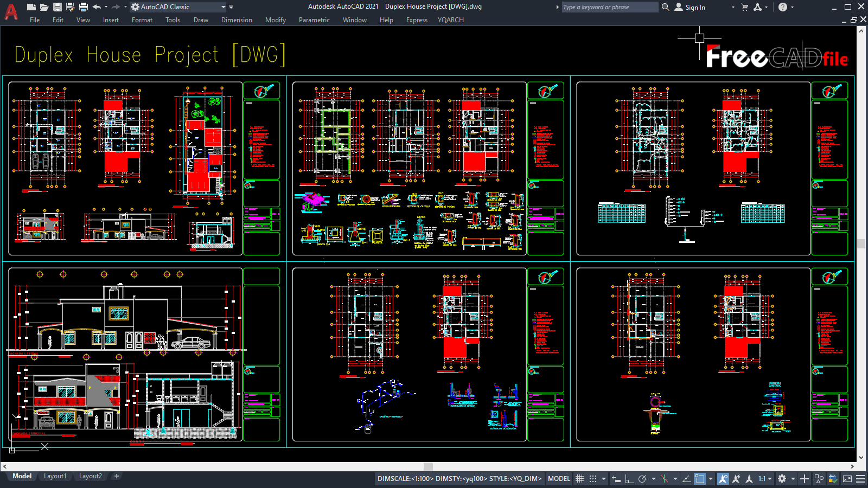Click the Save floppy disk icon
Viewport: 868px width, 488px height.
57,7
